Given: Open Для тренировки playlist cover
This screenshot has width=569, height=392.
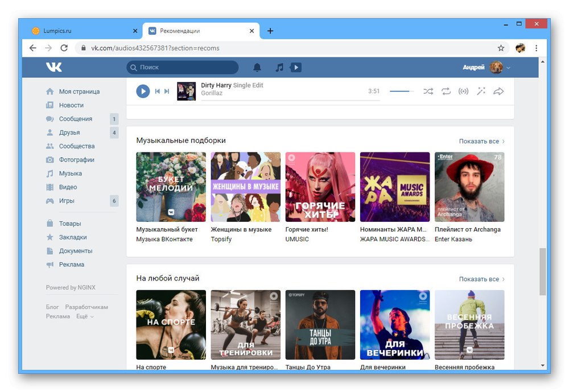Looking at the screenshot, I should [x=246, y=325].
